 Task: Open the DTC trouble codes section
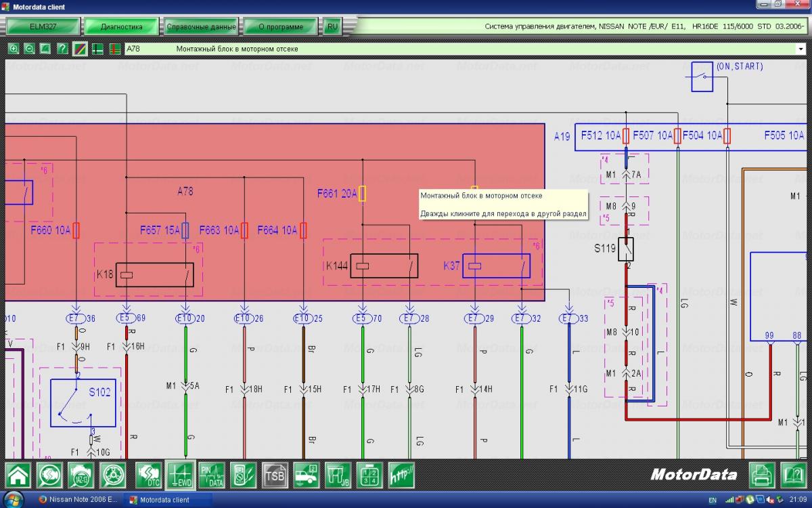tap(149, 475)
